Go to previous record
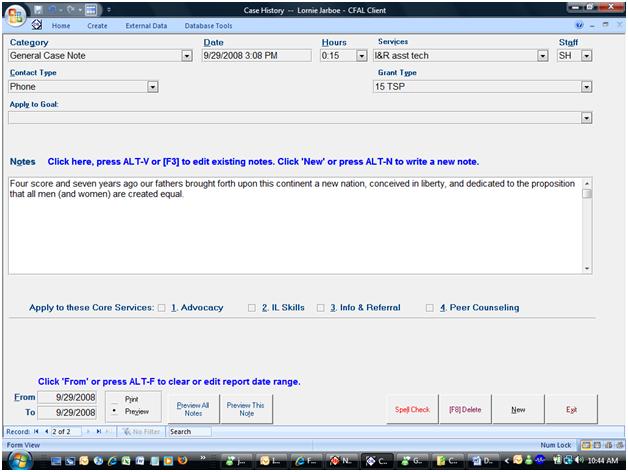This screenshot has height=472, width=628. click(x=46, y=432)
